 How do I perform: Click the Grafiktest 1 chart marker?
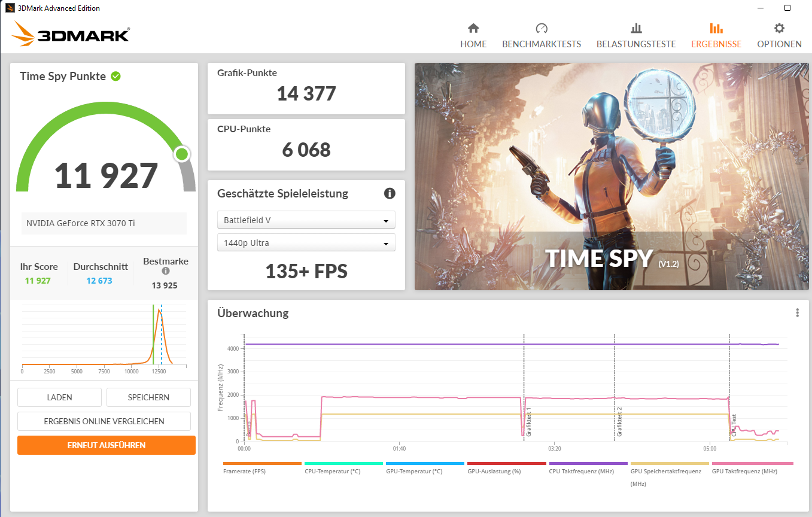pos(528,422)
